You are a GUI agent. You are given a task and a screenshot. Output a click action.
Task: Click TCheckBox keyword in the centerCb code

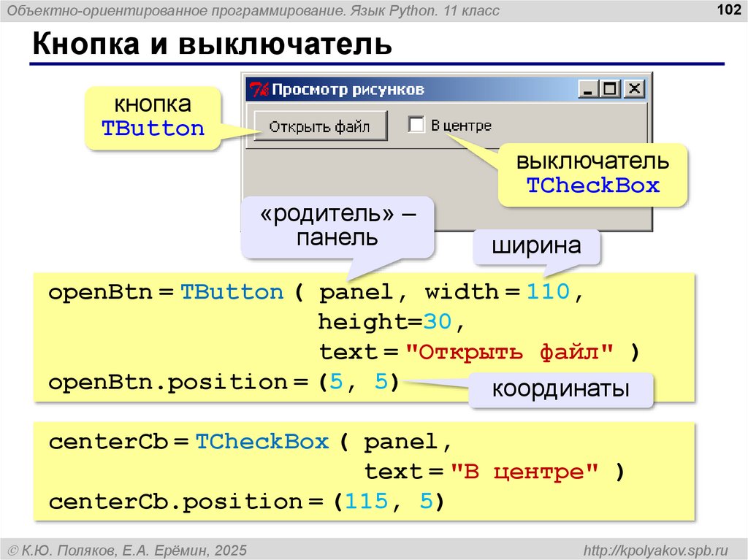coord(262,442)
